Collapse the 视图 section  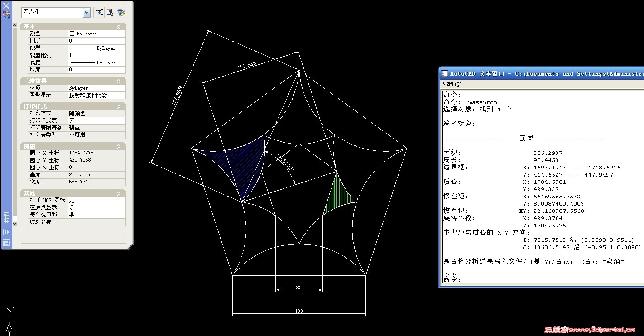119,146
